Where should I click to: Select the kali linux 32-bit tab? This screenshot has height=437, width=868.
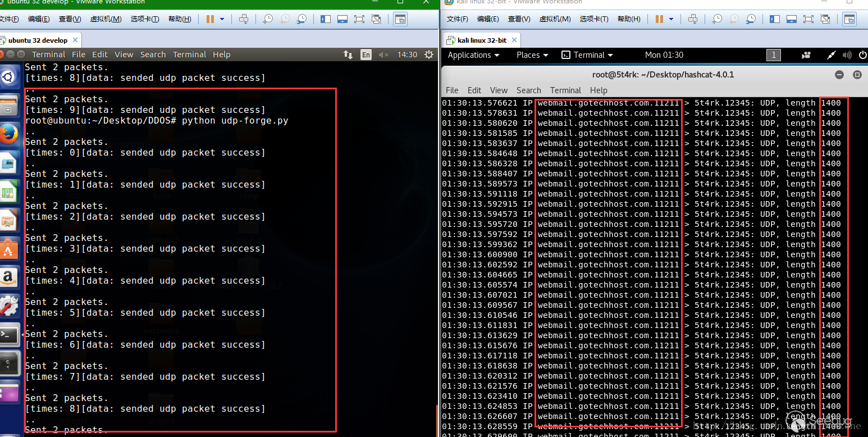[x=482, y=40]
